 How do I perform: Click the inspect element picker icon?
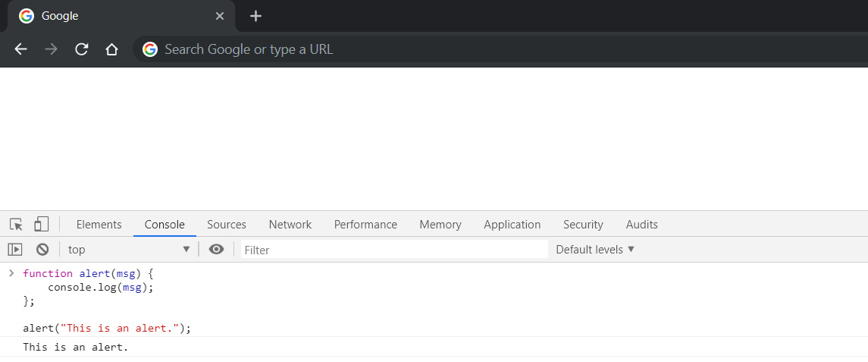[x=16, y=225]
